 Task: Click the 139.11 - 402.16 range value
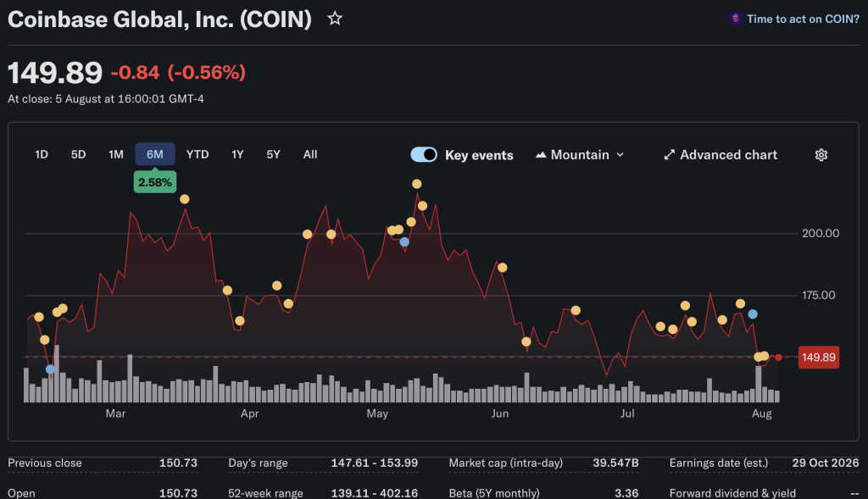(374, 493)
